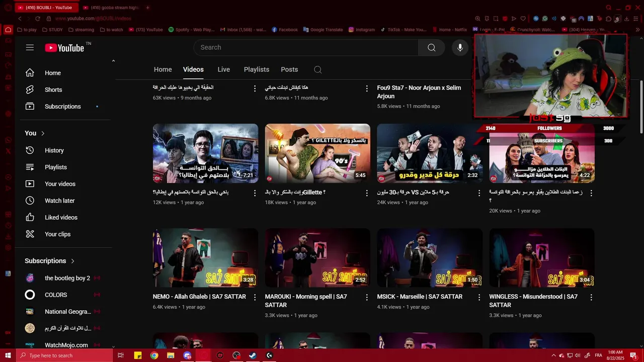
Task: Start voice search with the microphone icon
Action: point(460,47)
